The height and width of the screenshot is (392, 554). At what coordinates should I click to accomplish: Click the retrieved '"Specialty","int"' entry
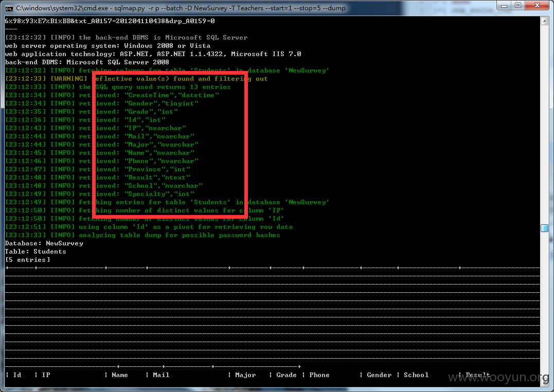click(x=159, y=194)
